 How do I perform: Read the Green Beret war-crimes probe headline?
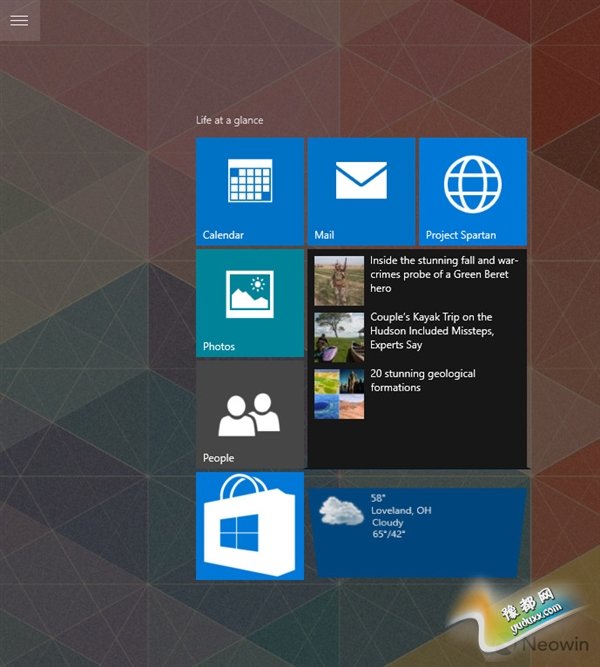click(x=443, y=274)
